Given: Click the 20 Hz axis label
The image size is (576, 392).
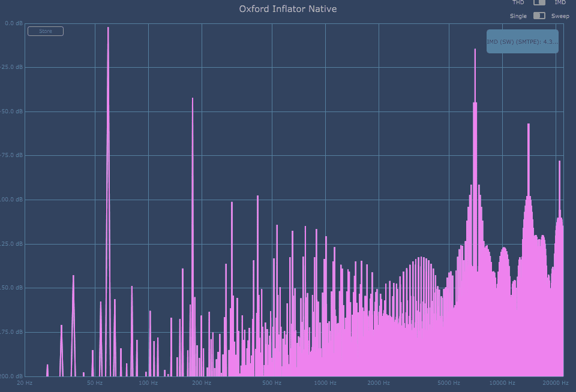Looking at the screenshot, I should pyautogui.click(x=25, y=383).
